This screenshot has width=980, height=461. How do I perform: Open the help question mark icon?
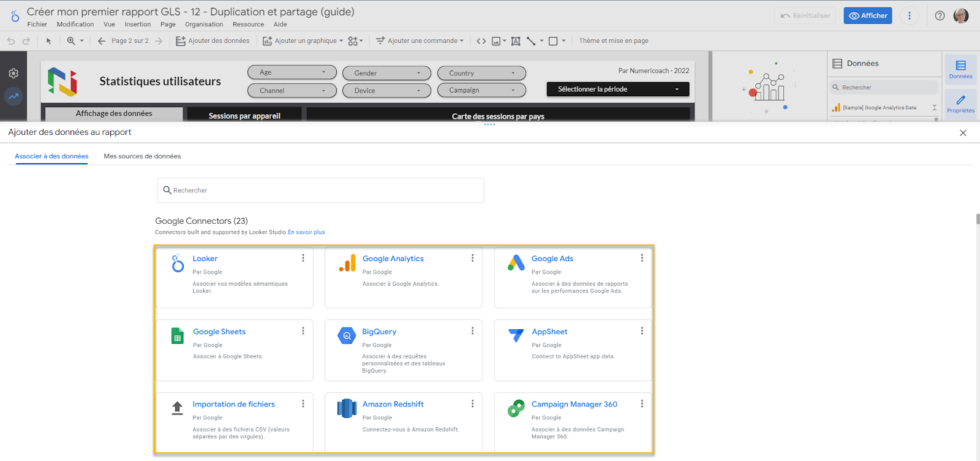tap(940, 16)
